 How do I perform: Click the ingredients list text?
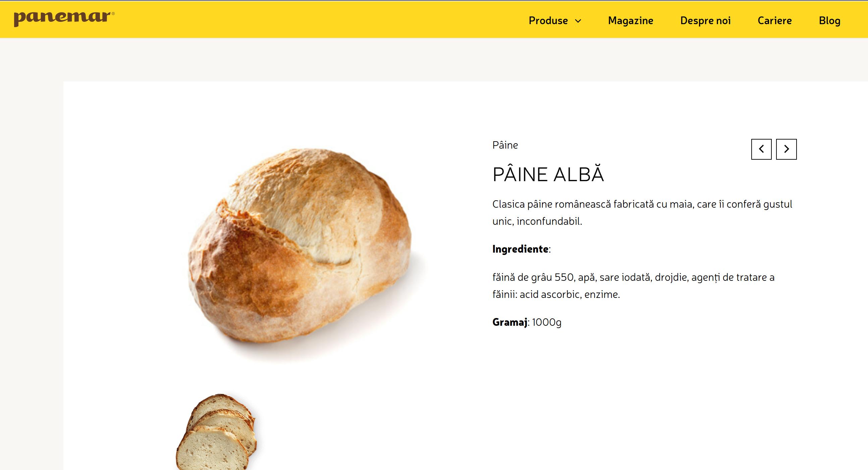[x=633, y=286]
